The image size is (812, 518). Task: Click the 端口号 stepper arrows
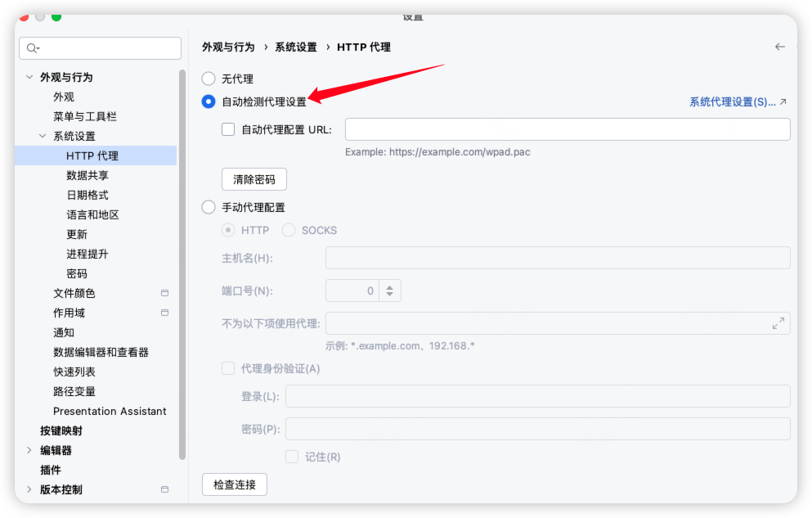(389, 291)
